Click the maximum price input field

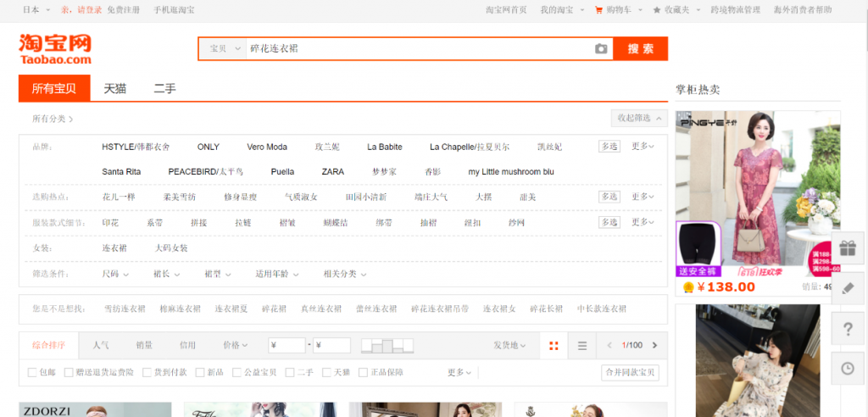pos(331,346)
